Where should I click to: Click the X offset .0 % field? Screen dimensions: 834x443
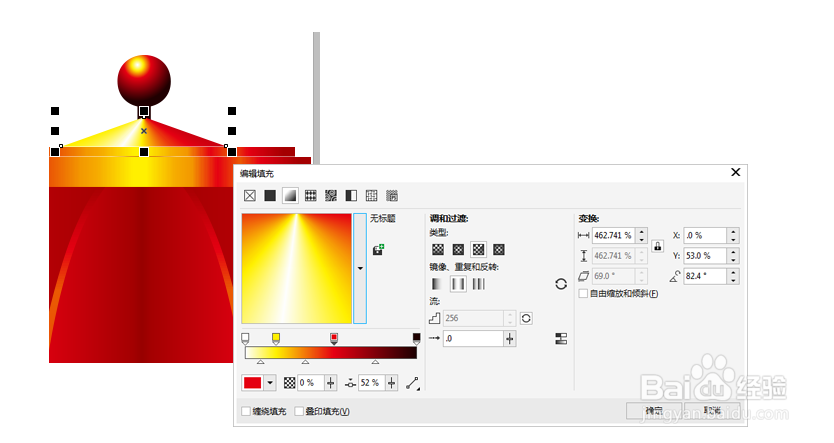[706, 235]
